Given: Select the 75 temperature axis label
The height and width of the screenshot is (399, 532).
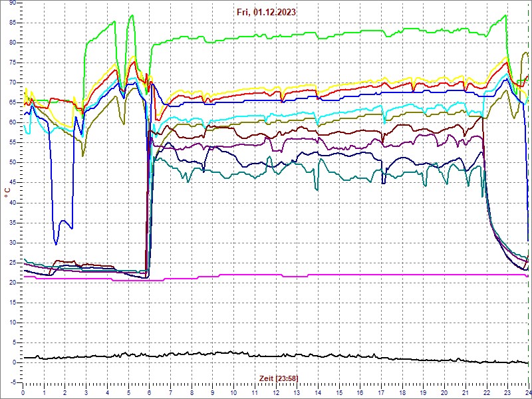Looking at the screenshot, I should 12,63.
